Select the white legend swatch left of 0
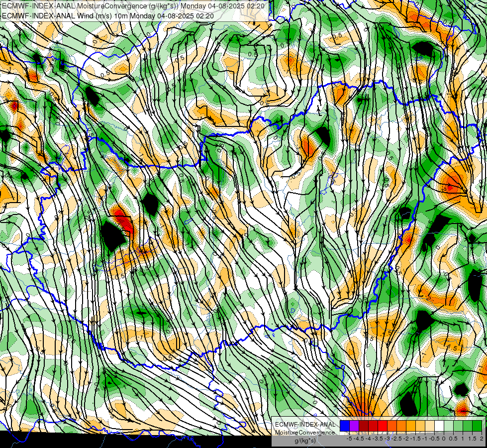Image resolution: width=487 pixels, height=448 pixels. click(x=439, y=426)
